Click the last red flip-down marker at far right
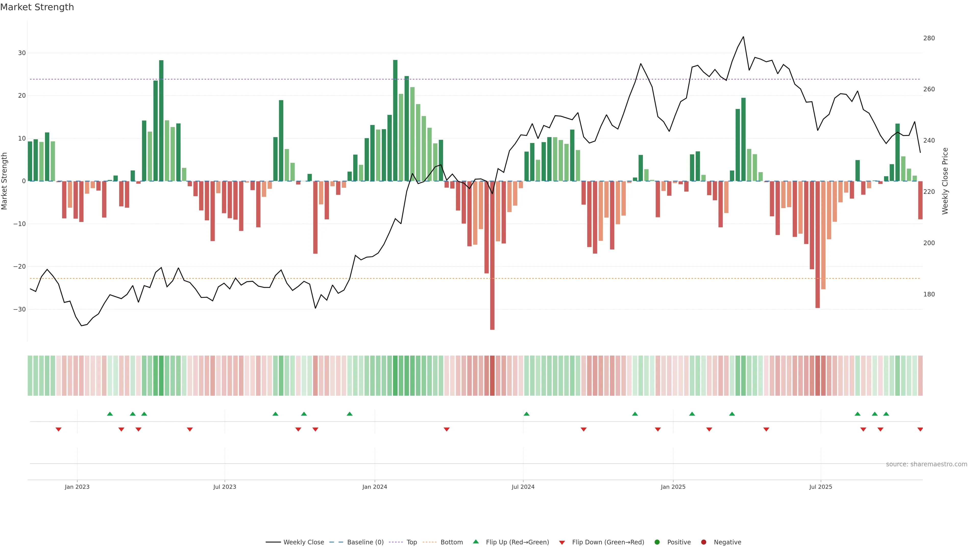980x551 pixels. point(920,429)
